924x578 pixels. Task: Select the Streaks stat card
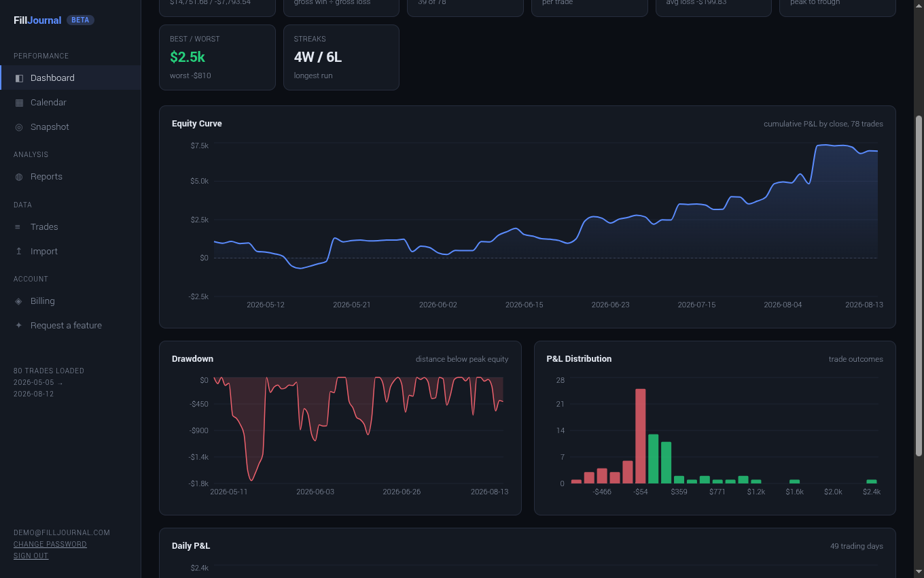click(341, 57)
